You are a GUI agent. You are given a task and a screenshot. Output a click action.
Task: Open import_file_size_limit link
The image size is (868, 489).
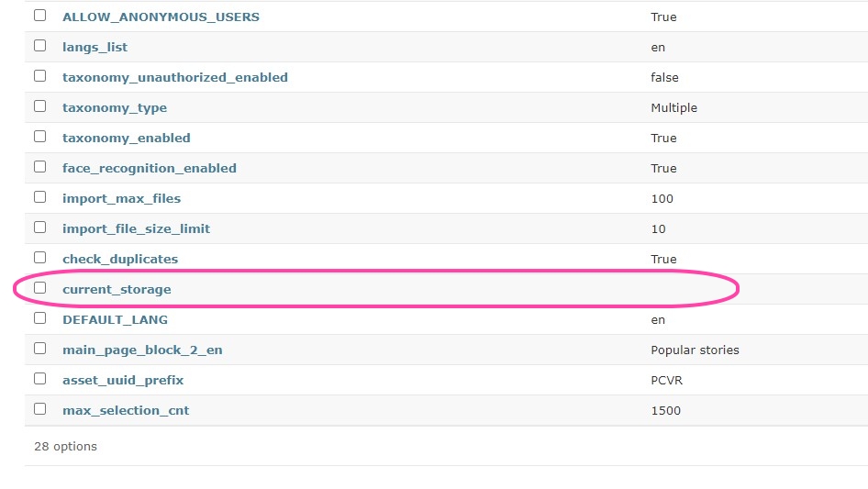pos(136,228)
